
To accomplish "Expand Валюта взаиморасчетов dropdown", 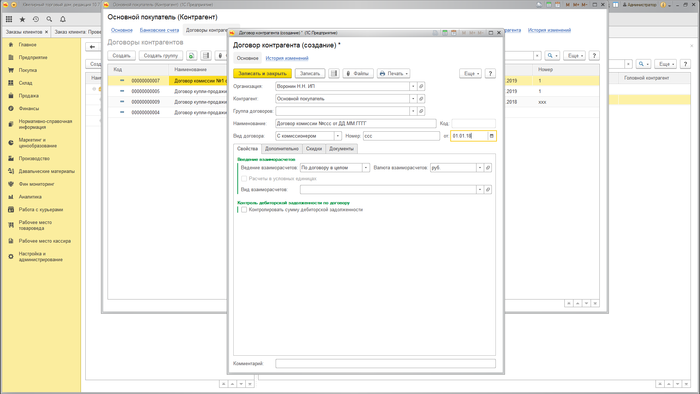I will 480,168.
